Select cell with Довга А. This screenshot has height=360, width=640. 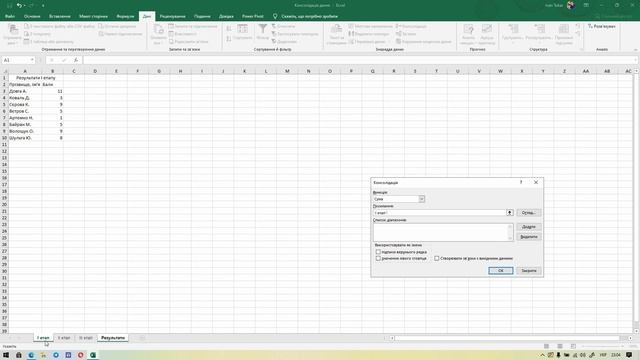pos(25,91)
